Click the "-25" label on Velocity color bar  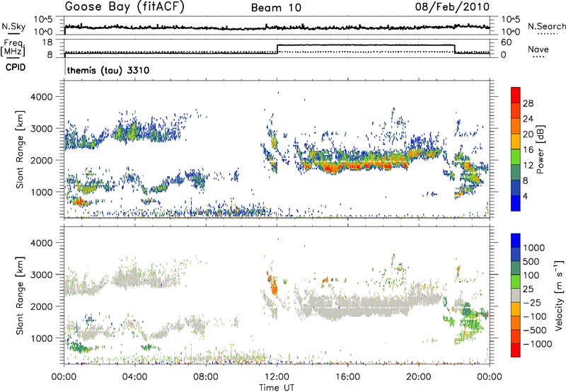[x=532, y=302]
